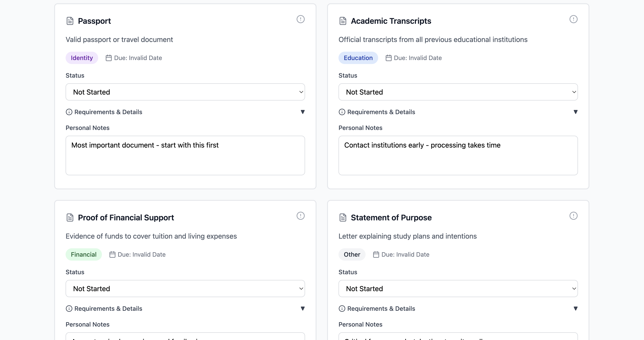Click the Financial Support 'Requirements & Details' label
The height and width of the screenshot is (340, 644).
pyautogui.click(x=108, y=309)
